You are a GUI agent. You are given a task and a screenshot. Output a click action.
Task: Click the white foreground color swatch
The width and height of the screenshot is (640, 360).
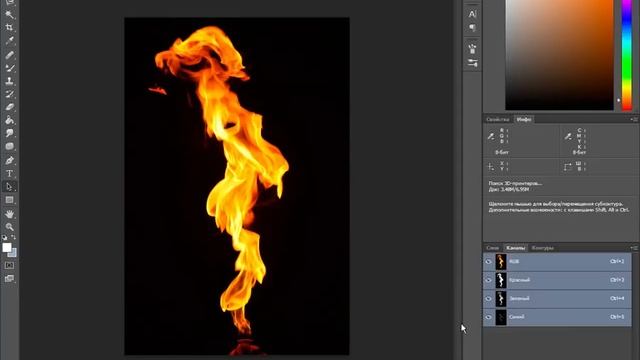pyautogui.click(x=7, y=247)
